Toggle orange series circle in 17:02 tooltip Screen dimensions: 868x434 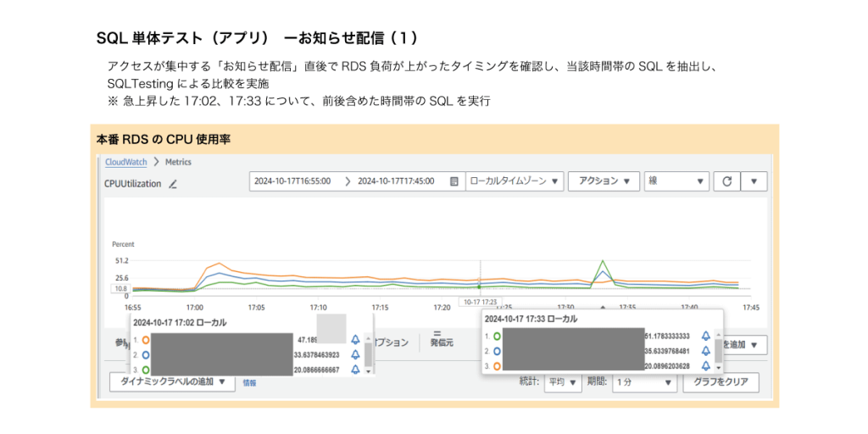146,339
